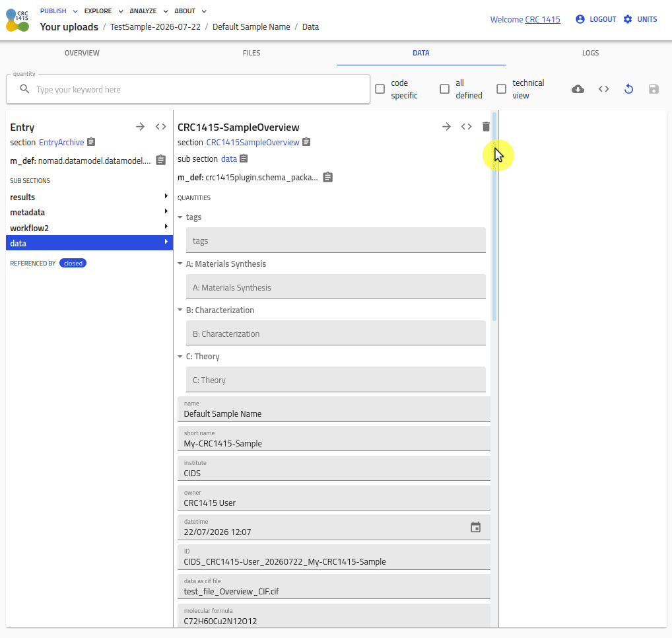672x638 pixels.
Task: Expand the workflow2 sub section
Action: [x=89, y=228]
